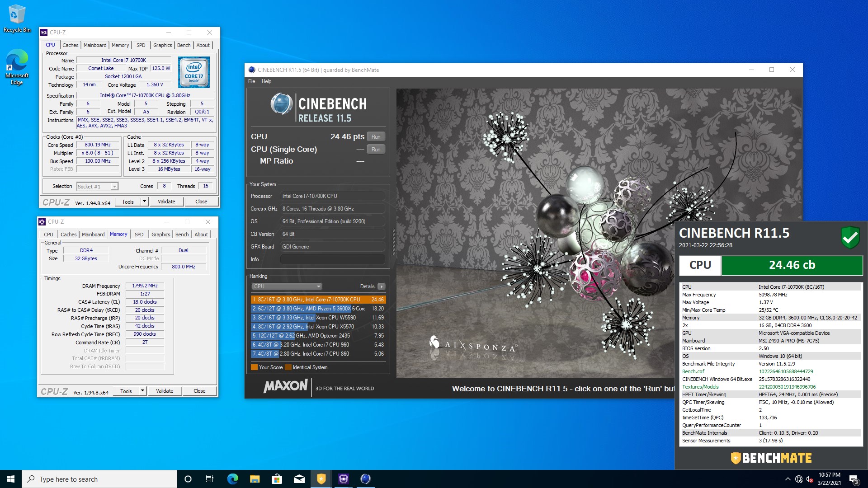The image size is (868, 488).
Task: Open About tab in top CPU-Z
Action: 203,45
